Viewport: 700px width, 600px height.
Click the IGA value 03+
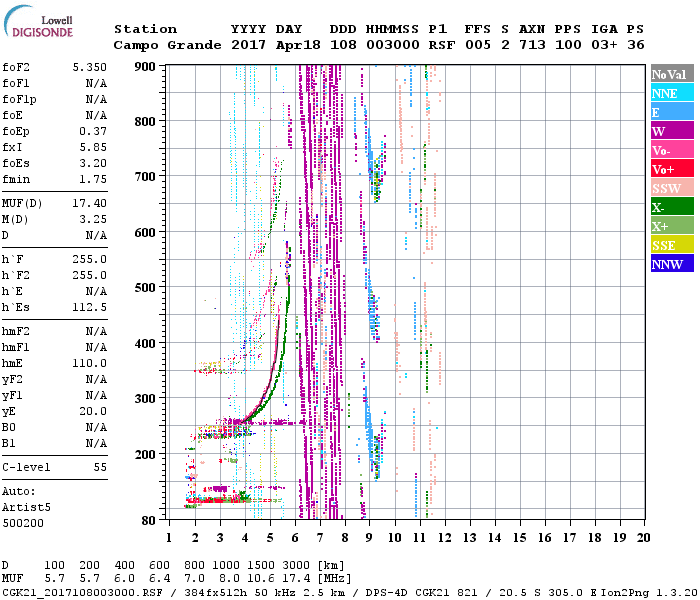604,45
